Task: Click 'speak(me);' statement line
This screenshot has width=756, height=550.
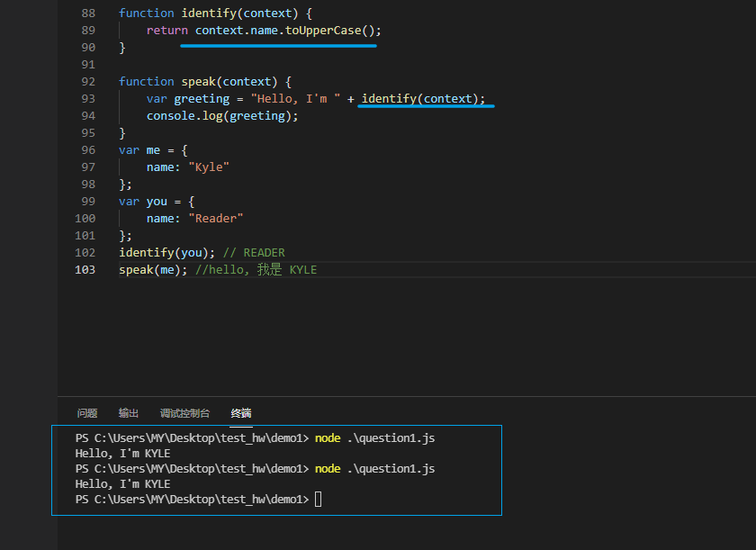Action: [x=153, y=270]
